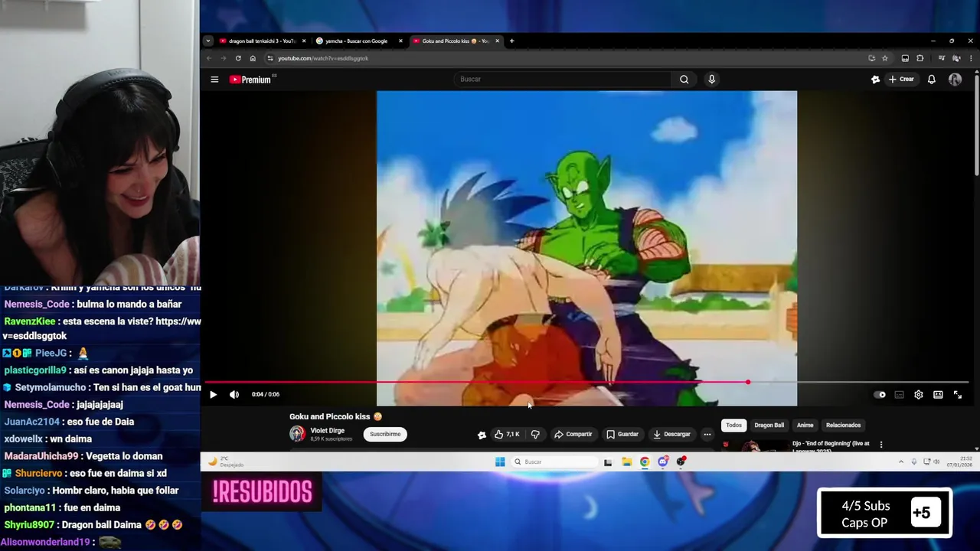
Task: Click the sparkle icon before the like button
Action: click(x=482, y=435)
